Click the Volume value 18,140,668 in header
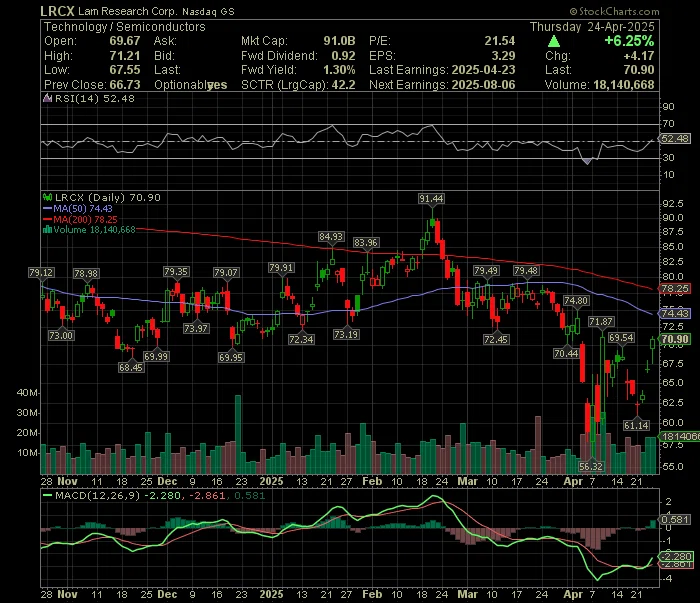The width and height of the screenshot is (700, 603). click(624, 85)
